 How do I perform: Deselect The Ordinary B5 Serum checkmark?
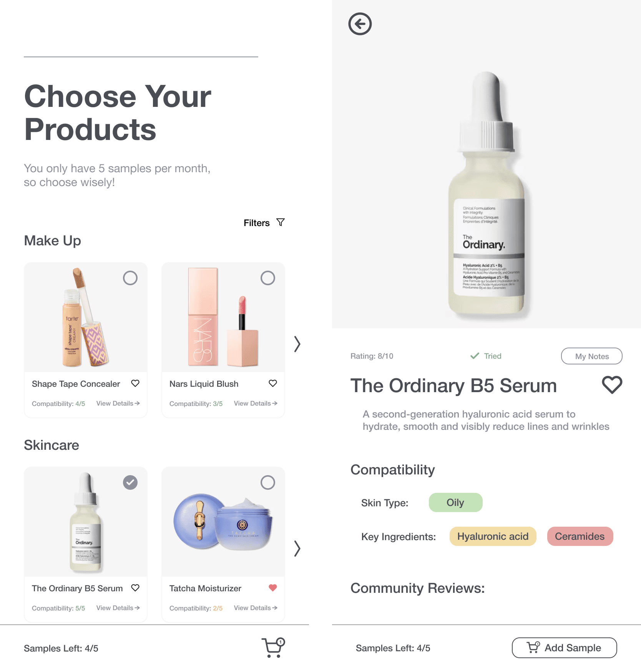click(130, 482)
